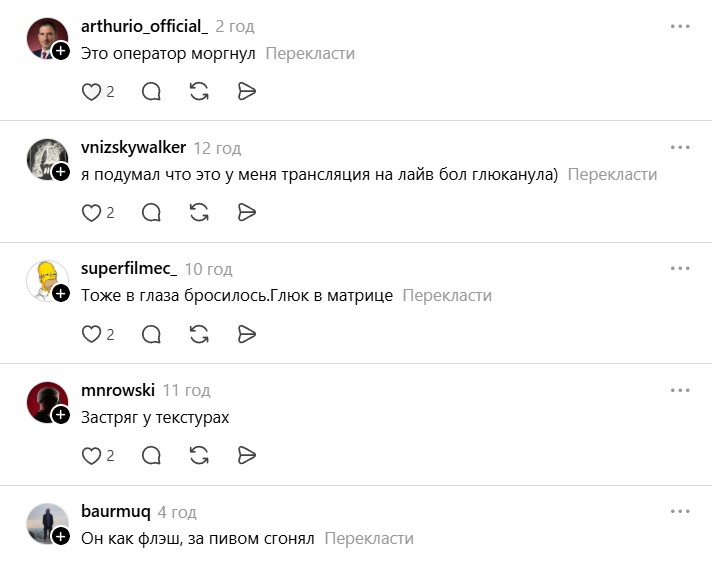The image size is (712, 562).
Task: Open more options for vnizskywalker's comment
Action: click(x=680, y=147)
